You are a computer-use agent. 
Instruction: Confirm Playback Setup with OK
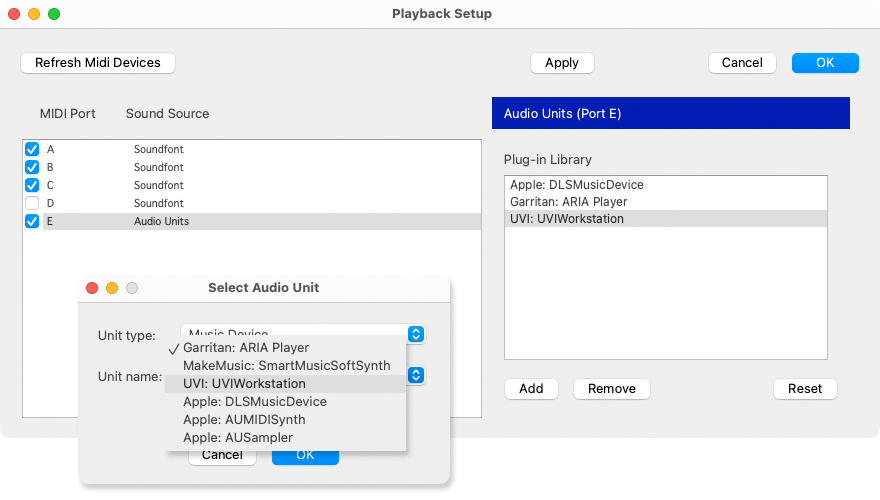[x=825, y=63]
